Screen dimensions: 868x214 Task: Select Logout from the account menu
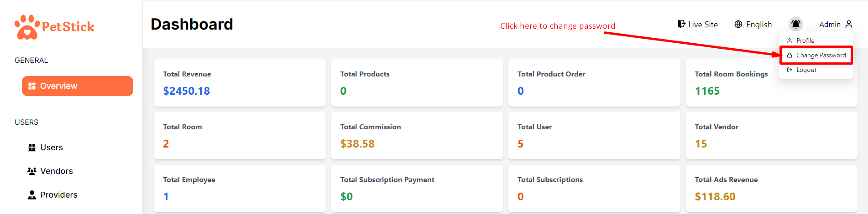tap(806, 70)
